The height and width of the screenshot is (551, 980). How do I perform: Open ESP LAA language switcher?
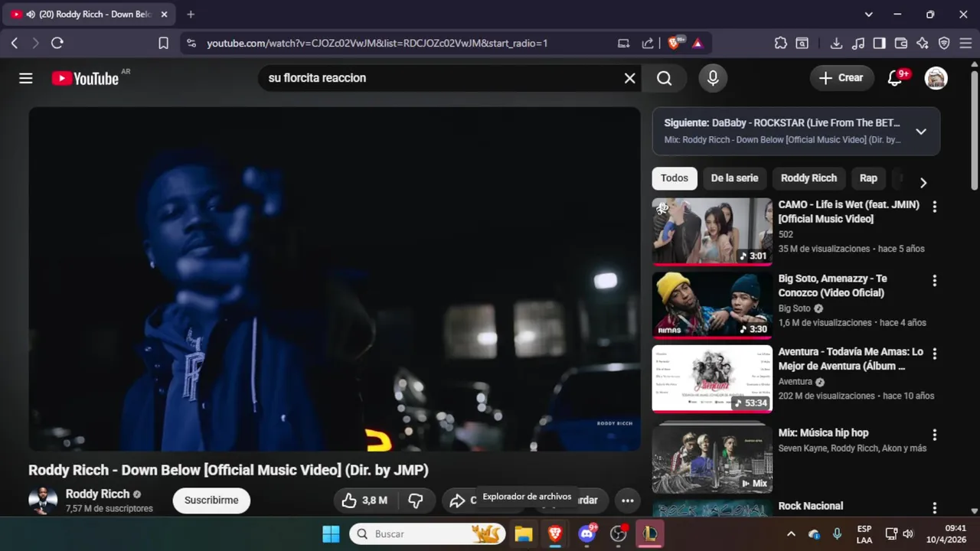(x=864, y=534)
